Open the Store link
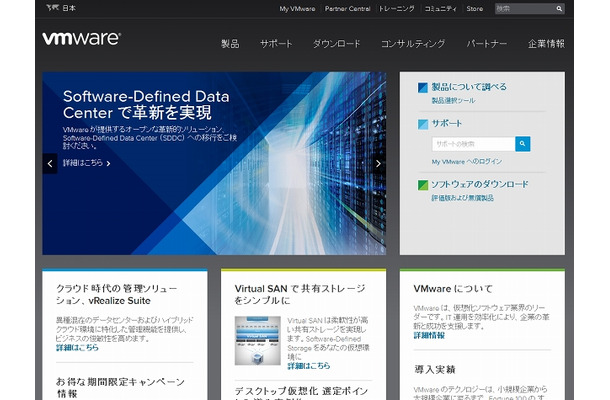The image size is (610, 400). tap(475, 9)
